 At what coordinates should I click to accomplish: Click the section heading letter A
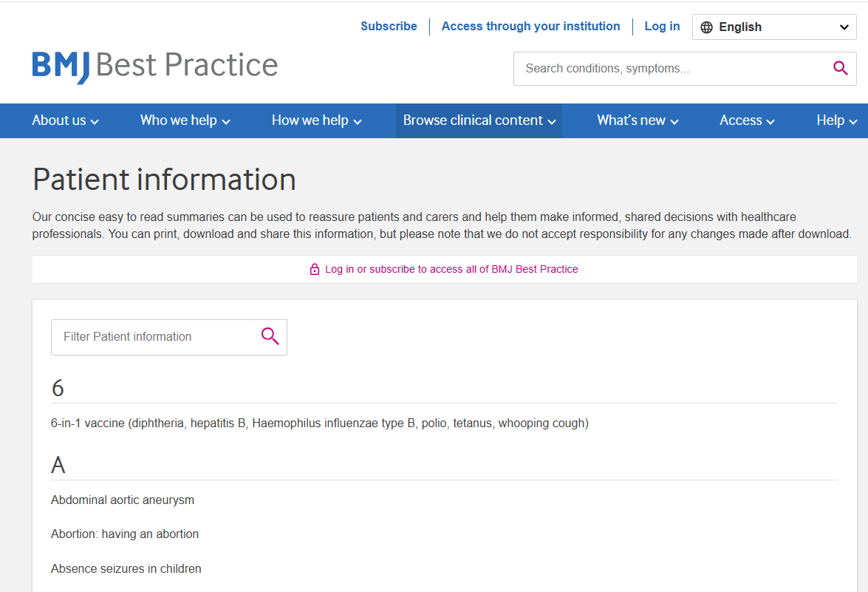[58, 465]
